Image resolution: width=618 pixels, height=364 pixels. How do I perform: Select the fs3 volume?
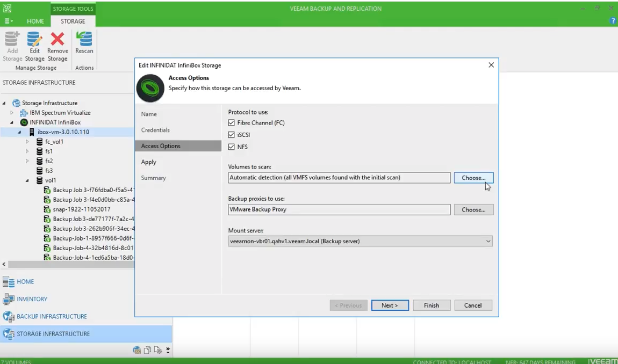click(x=49, y=171)
